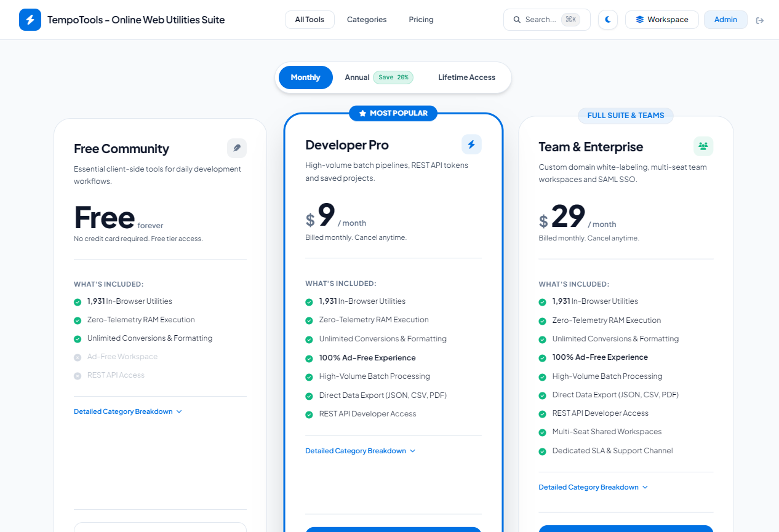Switch to Lifetime Access
Image resolution: width=779 pixels, height=532 pixels.
[x=466, y=77]
